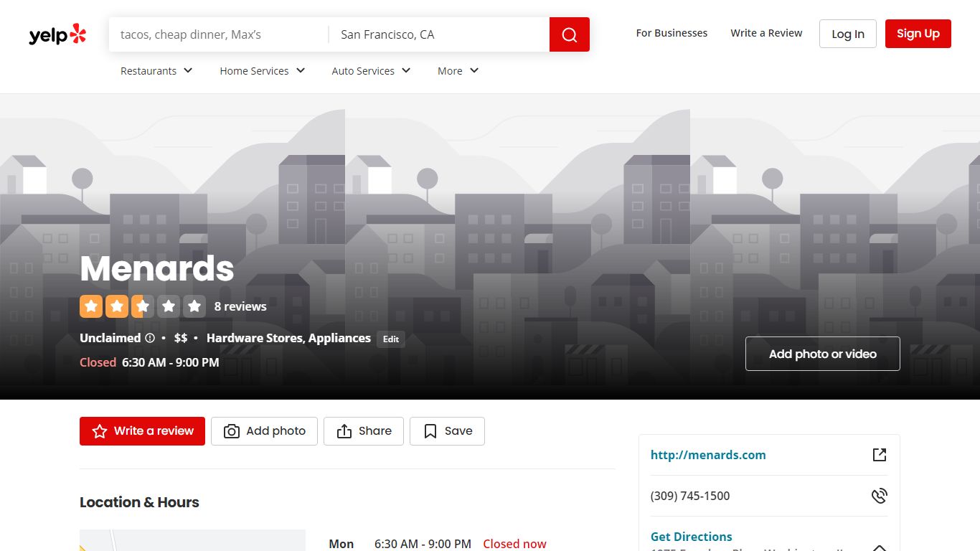
Task: Click the Log In button
Action: [848, 34]
